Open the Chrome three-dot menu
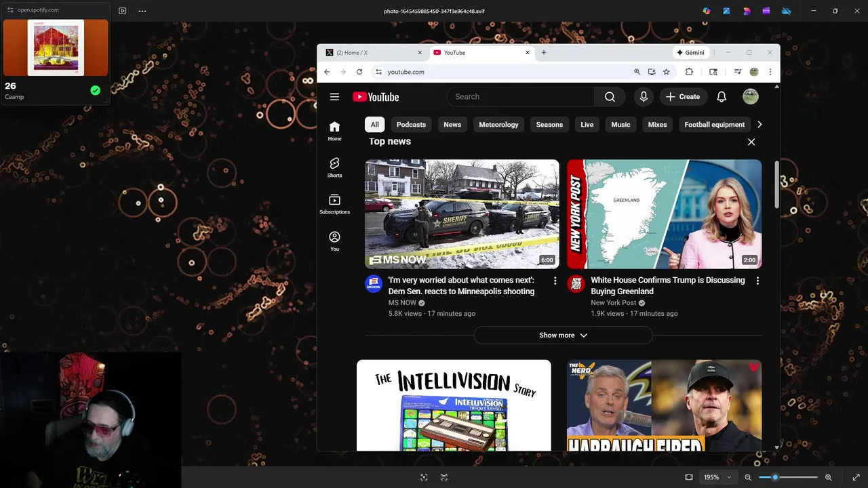The height and width of the screenshot is (488, 868). click(770, 72)
